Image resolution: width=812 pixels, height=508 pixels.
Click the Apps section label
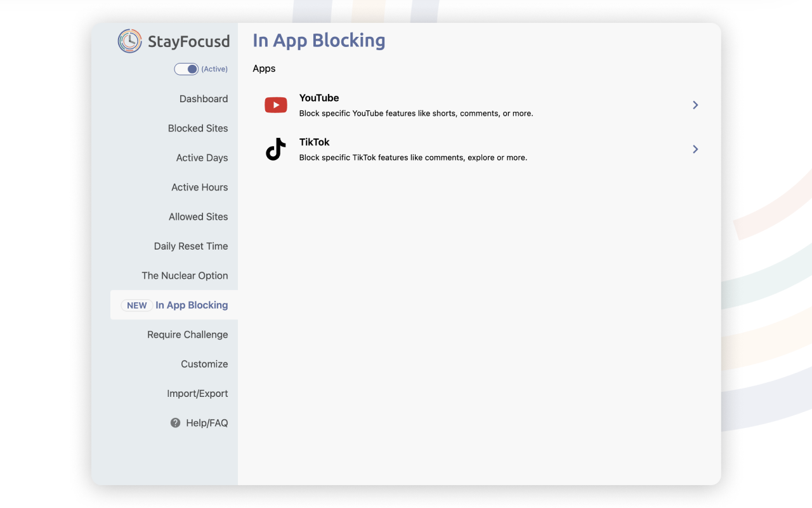tap(264, 69)
